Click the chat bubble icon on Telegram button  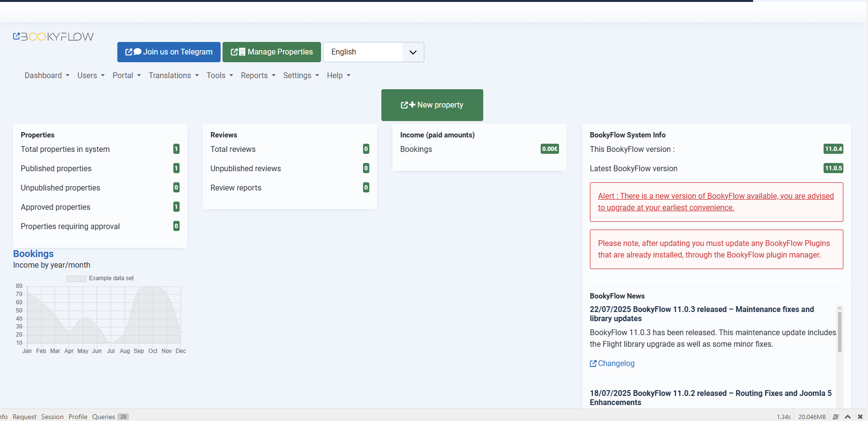click(138, 52)
